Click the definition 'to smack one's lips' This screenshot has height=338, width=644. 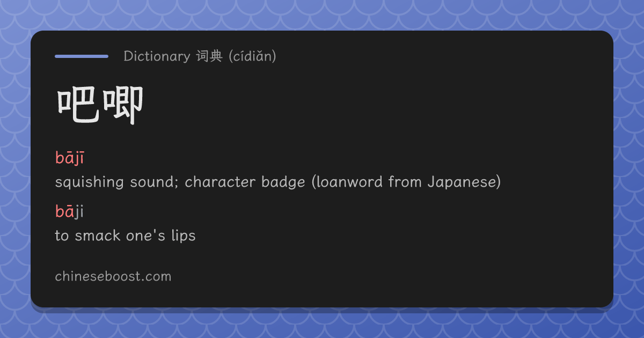[x=125, y=236]
